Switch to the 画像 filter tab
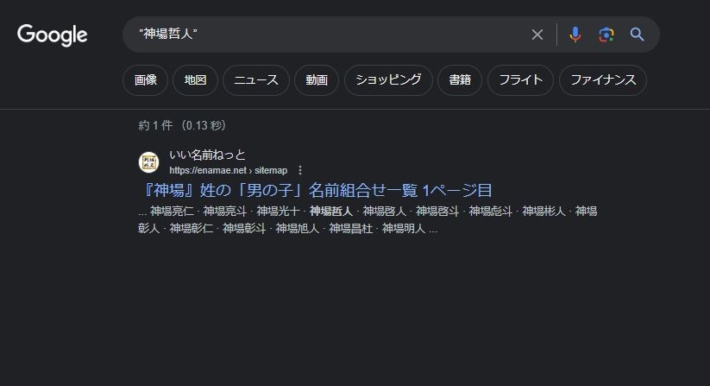Screen dimensions: 710x386 145,80
